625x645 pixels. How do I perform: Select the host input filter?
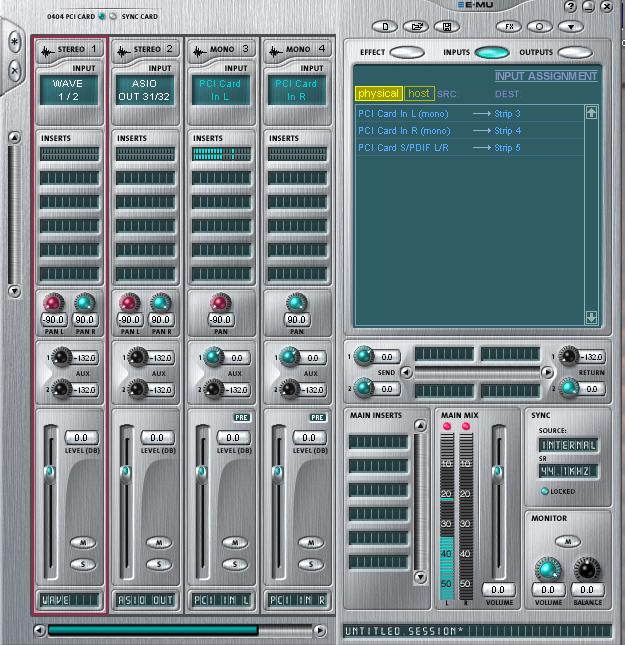click(x=419, y=94)
